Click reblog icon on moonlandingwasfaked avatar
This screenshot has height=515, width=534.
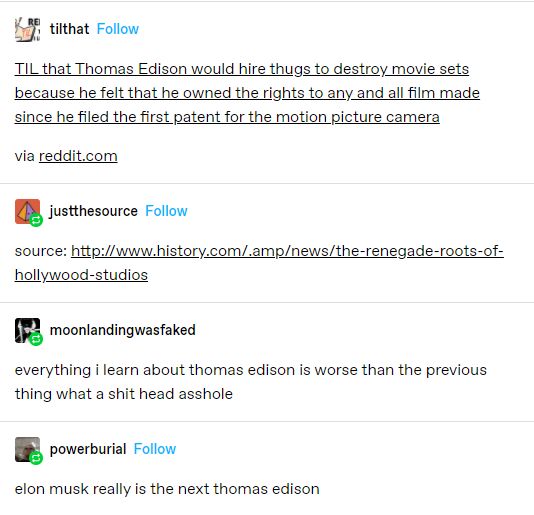[36, 339]
